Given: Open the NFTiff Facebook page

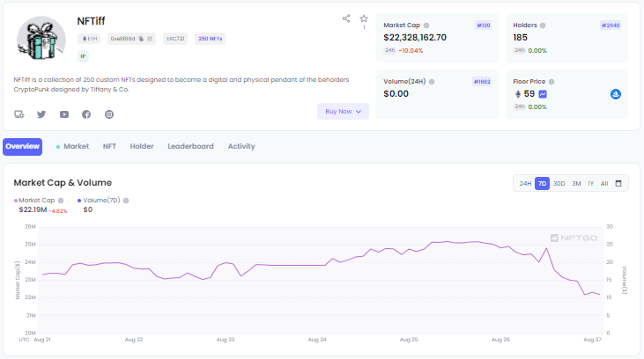Looking at the screenshot, I should [86, 114].
